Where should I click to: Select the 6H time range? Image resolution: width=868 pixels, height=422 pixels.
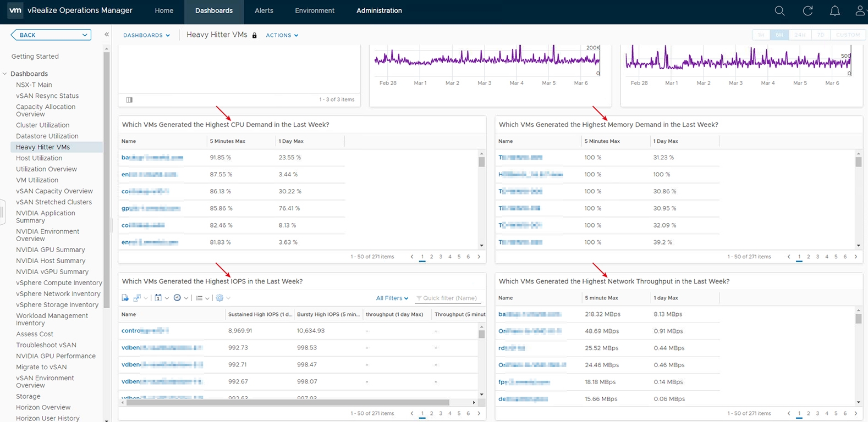click(x=779, y=35)
